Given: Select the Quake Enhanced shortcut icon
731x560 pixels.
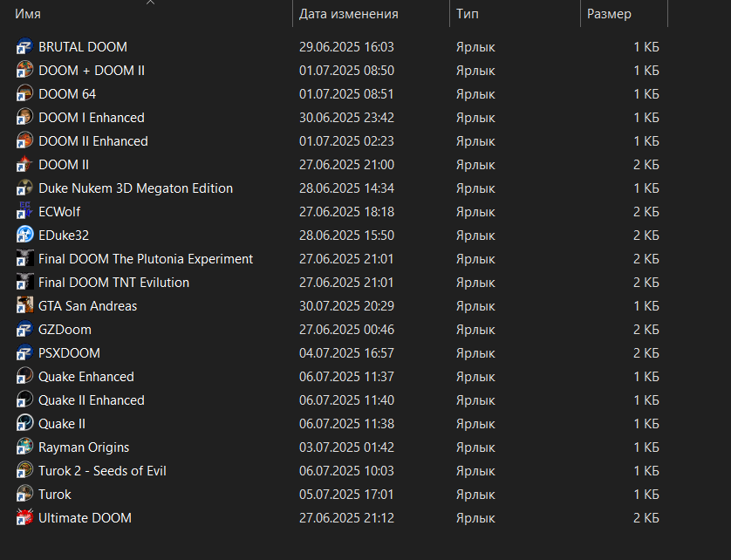Looking at the screenshot, I should coord(24,376).
